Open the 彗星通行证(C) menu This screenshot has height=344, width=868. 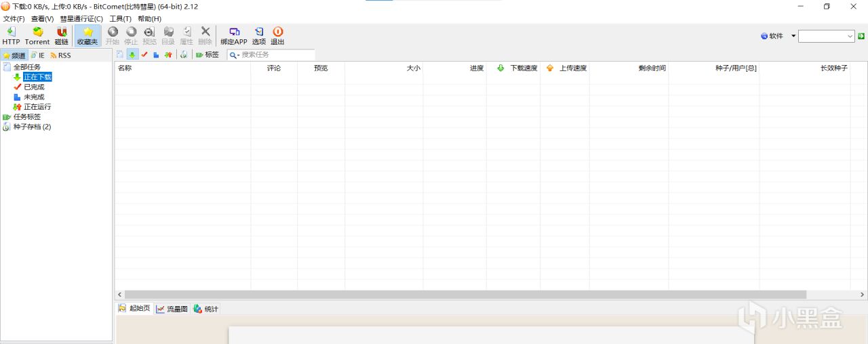pos(81,19)
